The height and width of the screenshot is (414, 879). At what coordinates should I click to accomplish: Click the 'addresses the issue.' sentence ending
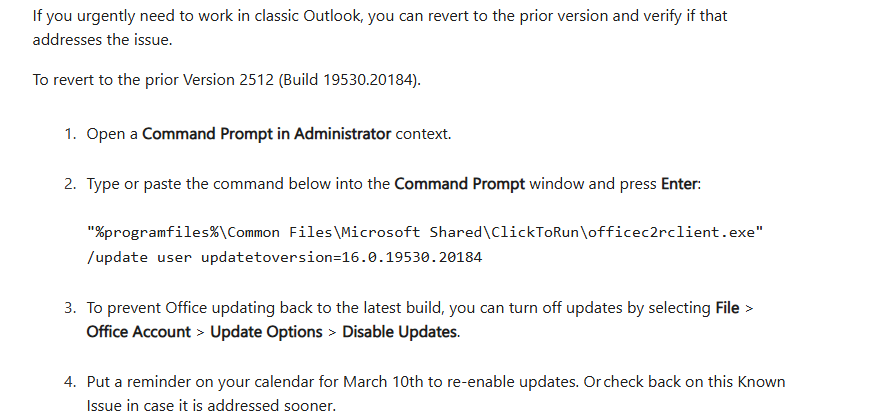(x=102, y=40)
